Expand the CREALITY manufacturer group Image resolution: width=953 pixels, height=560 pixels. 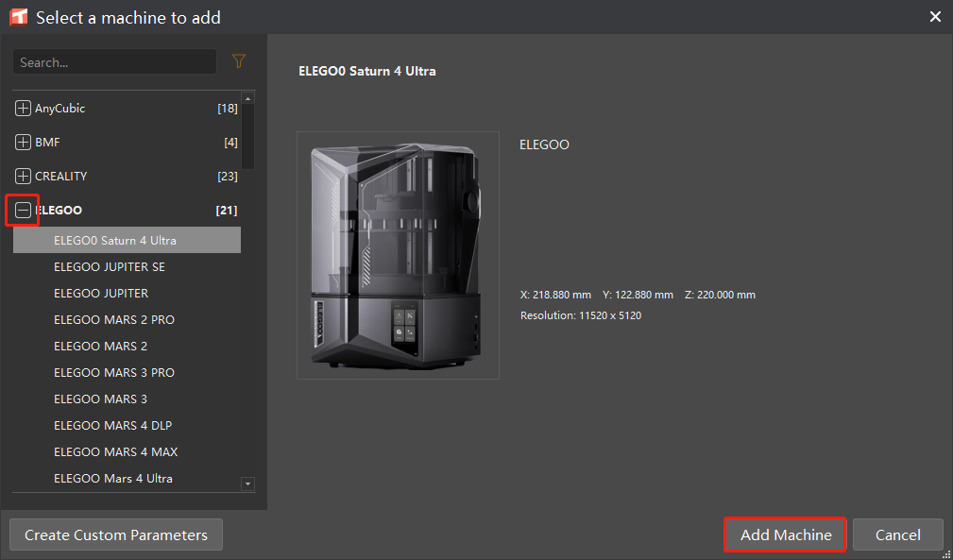pos(24,177)
